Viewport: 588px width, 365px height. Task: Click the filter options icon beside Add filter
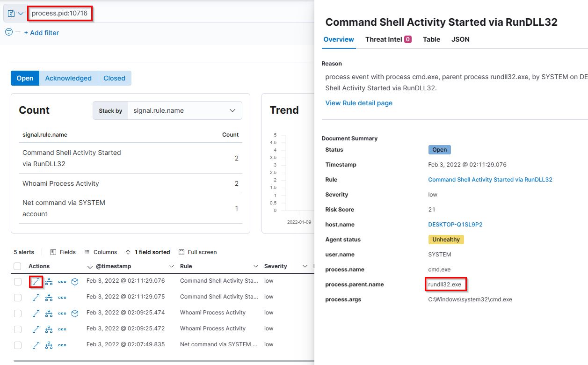[8, 32]
